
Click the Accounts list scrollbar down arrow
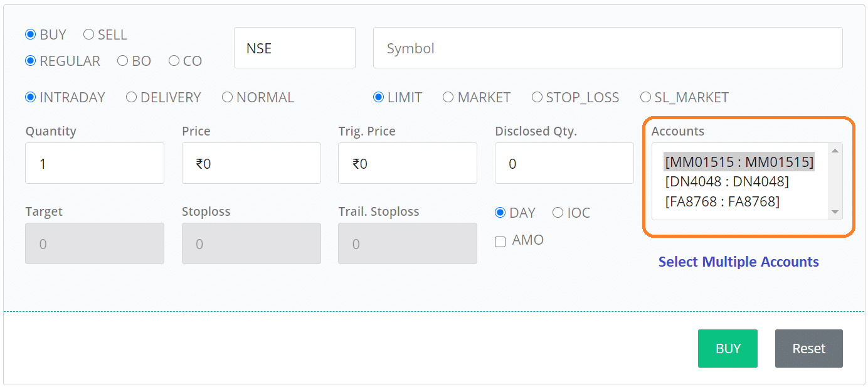coord(835,212)
